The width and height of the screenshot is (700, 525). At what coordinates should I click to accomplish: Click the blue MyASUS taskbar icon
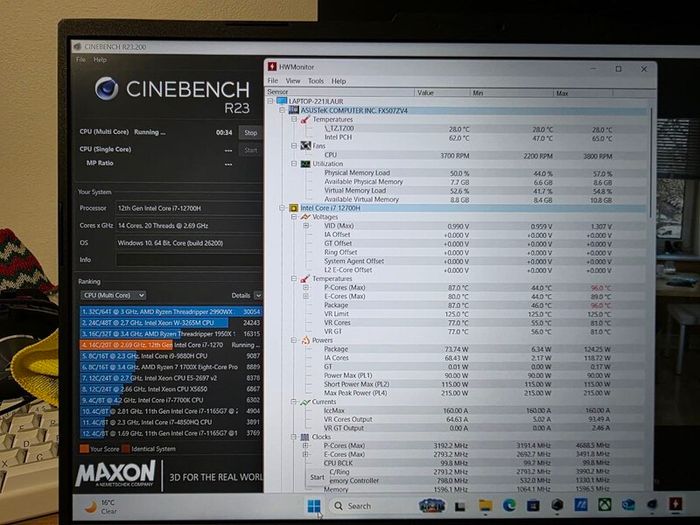[581, 505]
